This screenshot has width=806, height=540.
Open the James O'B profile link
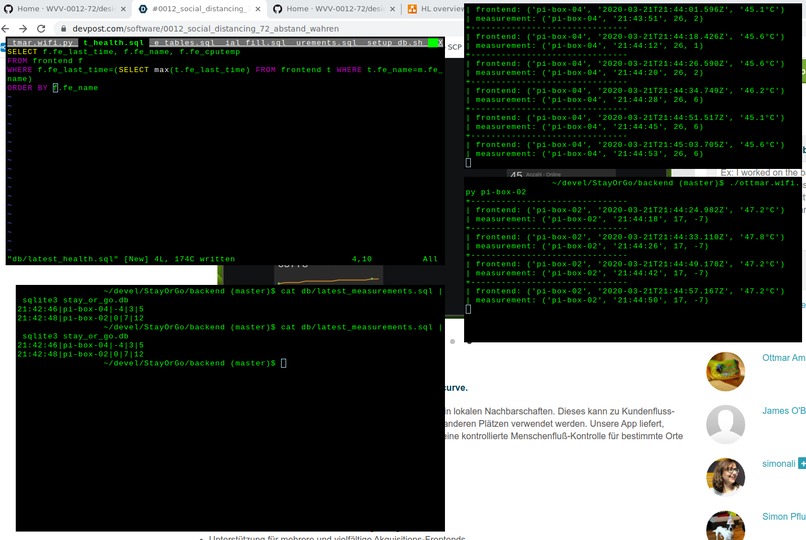783,411
